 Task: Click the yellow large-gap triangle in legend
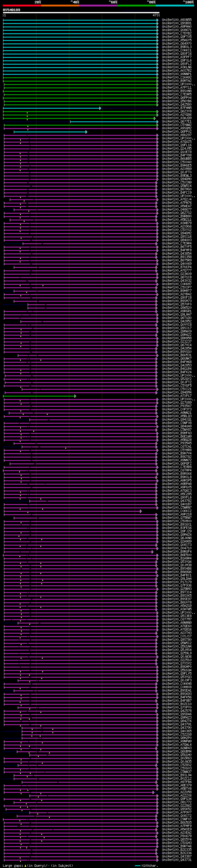tap(26, 865)
